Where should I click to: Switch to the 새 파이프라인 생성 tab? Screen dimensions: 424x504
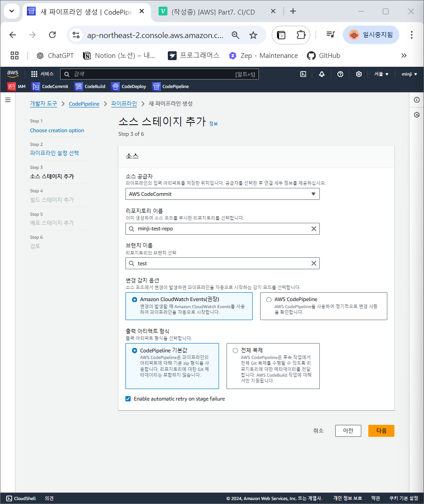[x=86, y=12]
